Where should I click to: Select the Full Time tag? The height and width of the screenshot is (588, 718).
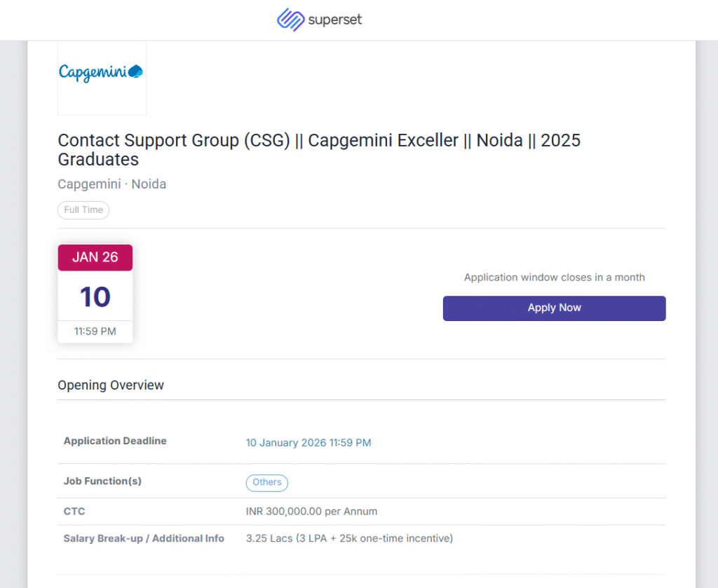tap(83, 210)
